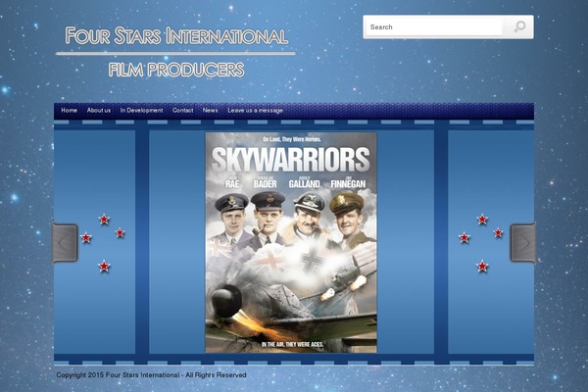Click the Film Producers subtitle logo
588x392 pixels.
(x=176, y=70)
